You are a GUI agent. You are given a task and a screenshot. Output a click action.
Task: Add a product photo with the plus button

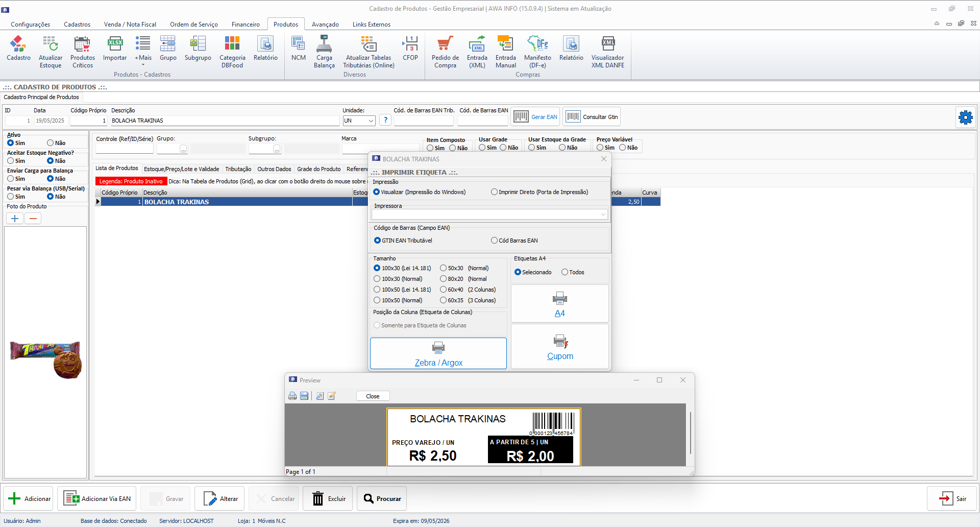15,219
